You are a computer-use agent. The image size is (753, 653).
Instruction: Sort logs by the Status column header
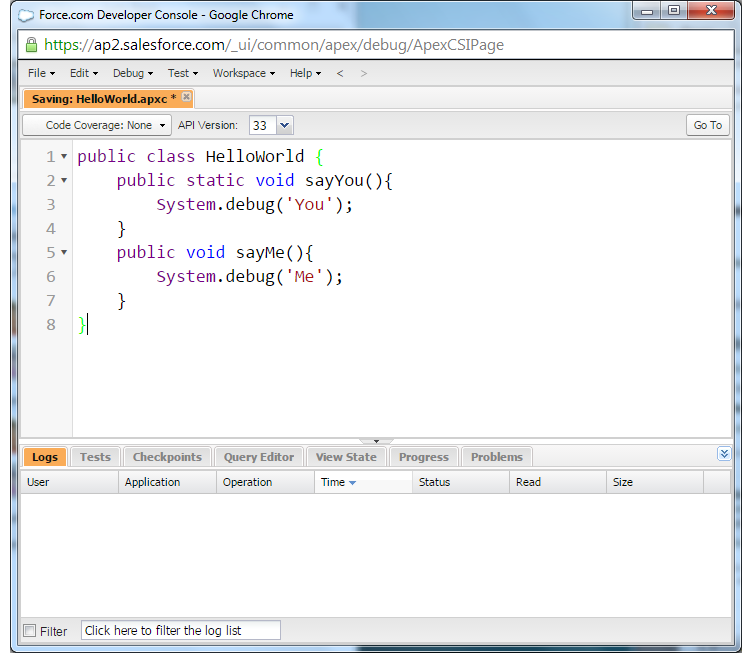point(435,482)
